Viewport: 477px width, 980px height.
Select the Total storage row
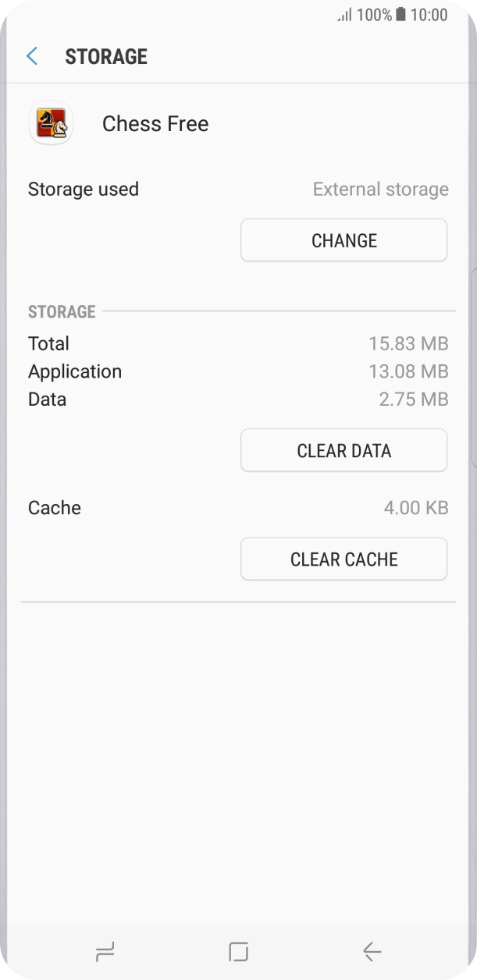(x=48, y=343)
